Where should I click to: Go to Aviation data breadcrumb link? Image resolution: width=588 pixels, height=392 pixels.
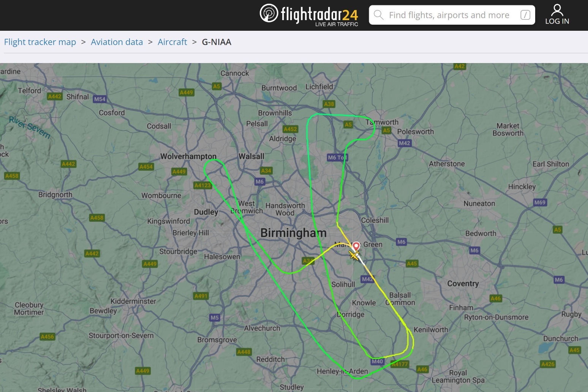[117, 42]
